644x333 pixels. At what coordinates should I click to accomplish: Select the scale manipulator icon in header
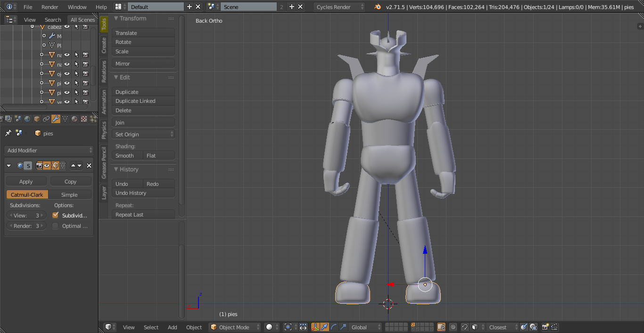[x=343, y=327]
